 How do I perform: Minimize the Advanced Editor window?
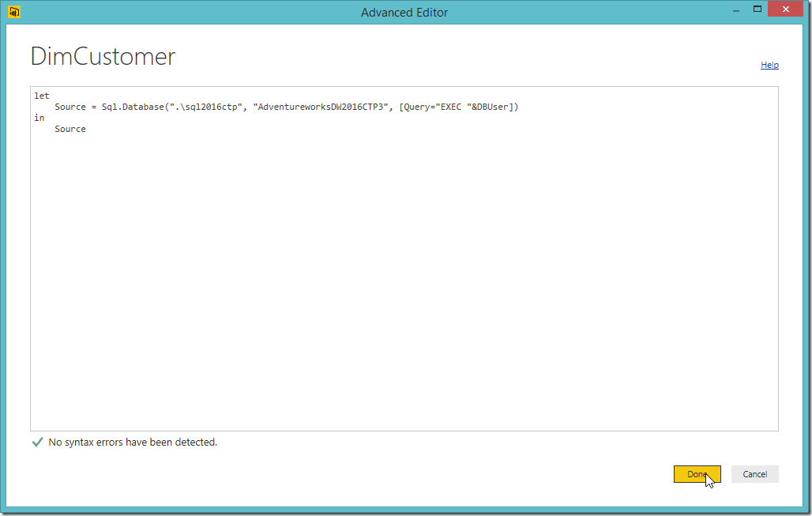(x=736, y=9)
